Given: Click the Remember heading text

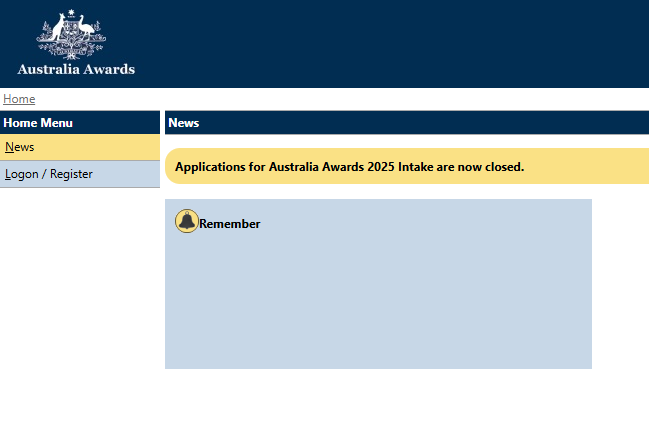Looking at the screenshot, I should click(x=230, y=224).
